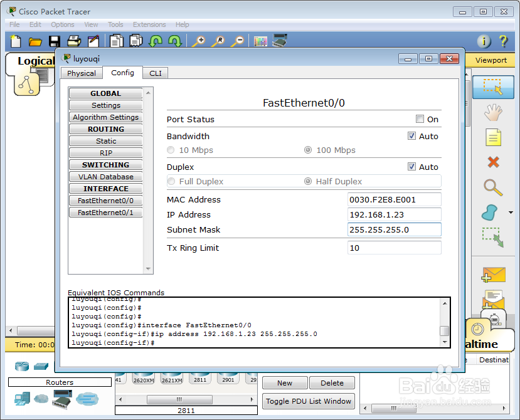
Task: Click the Add Simple PDU envelope icon
Action: [493, 275]
